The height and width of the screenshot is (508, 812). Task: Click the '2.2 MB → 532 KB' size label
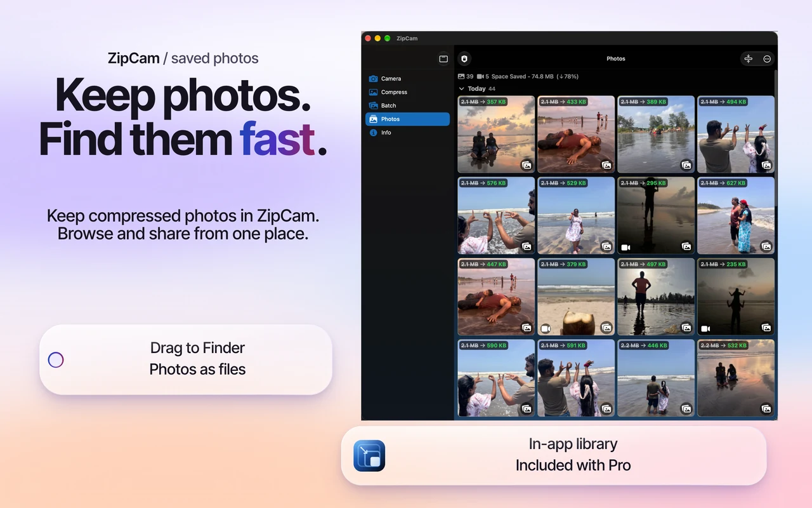tap(723, 345)
